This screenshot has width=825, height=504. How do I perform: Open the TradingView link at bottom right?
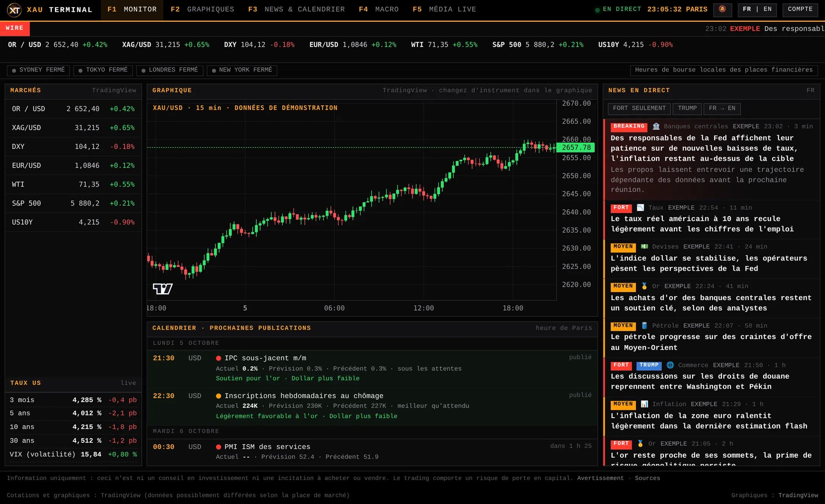798,495
